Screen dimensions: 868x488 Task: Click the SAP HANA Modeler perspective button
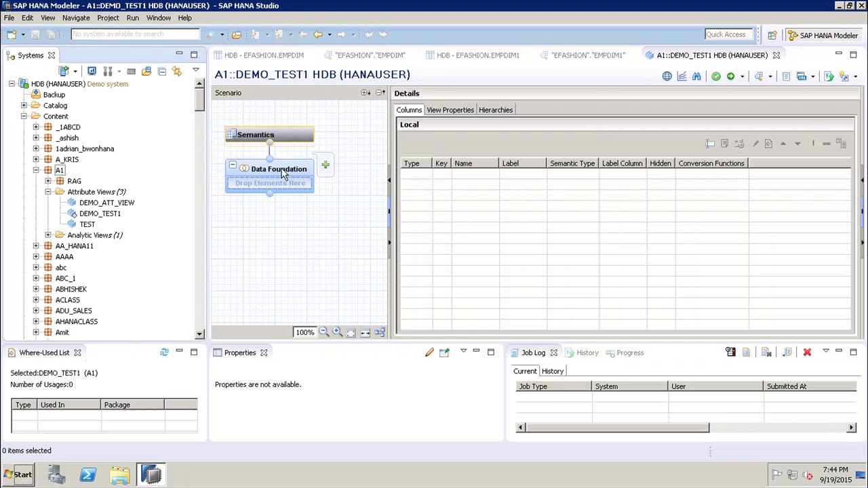point(823,35)
